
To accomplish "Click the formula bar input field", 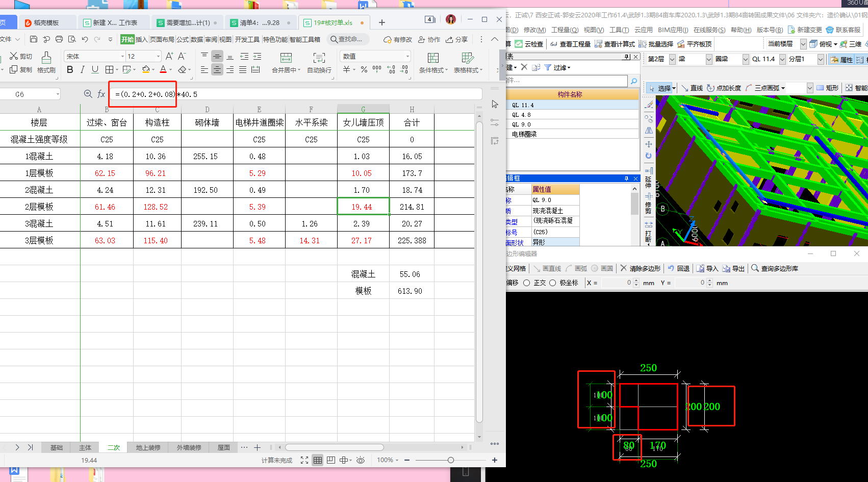I will tap(296, 94).
